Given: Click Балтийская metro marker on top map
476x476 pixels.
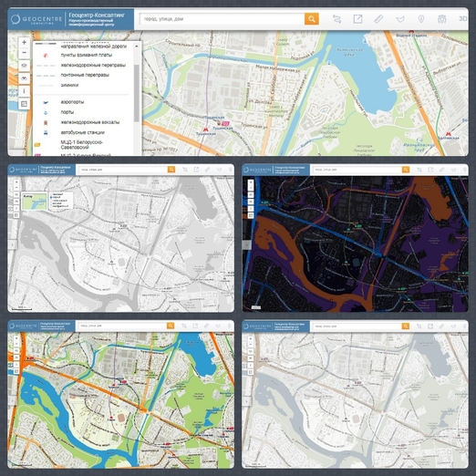Looking at the screenshot, I should pyautogui.click(x=448, y=134).
